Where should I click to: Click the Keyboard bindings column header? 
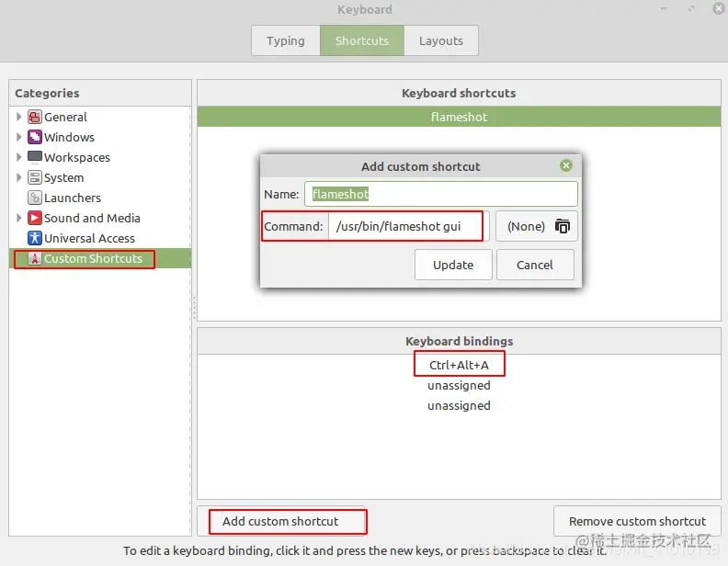click(459, 341)
